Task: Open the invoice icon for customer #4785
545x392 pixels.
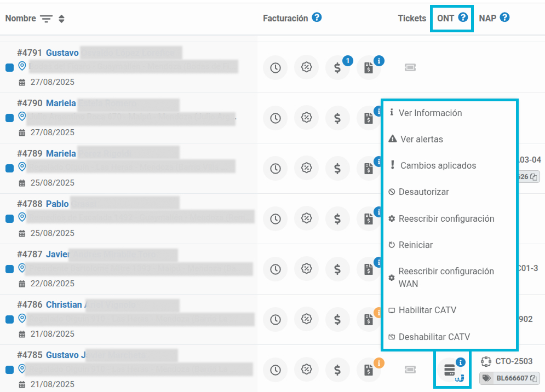Action: pos(369,370)
